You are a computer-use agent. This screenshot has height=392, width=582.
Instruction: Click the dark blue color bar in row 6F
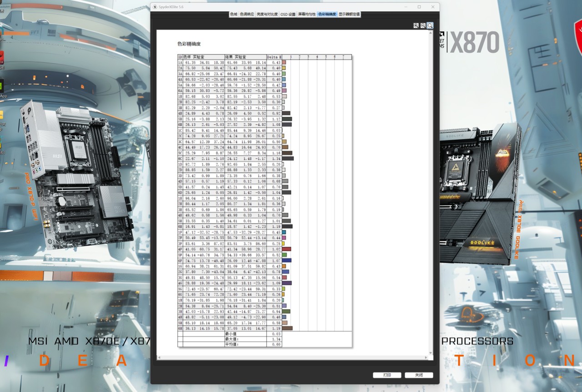coord(286,261)
